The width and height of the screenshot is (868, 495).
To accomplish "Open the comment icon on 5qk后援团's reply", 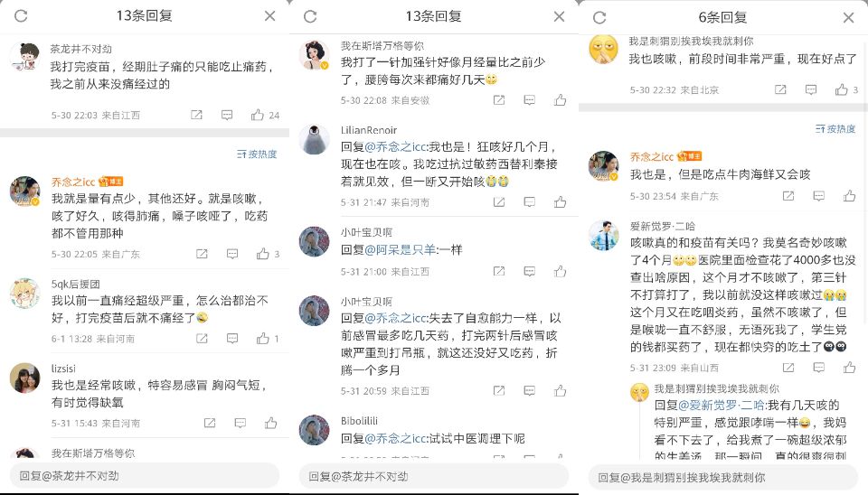I will pyautogui.click(x=232, y=338).
